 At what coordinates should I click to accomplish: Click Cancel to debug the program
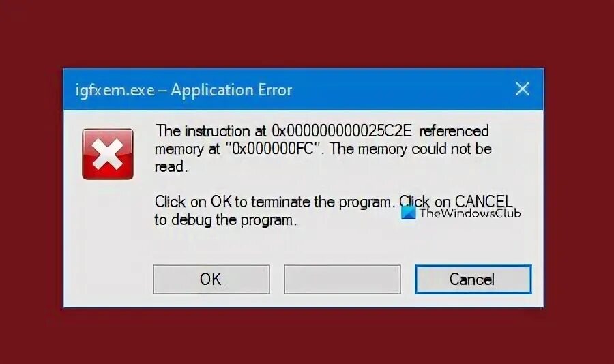point(473,279)
